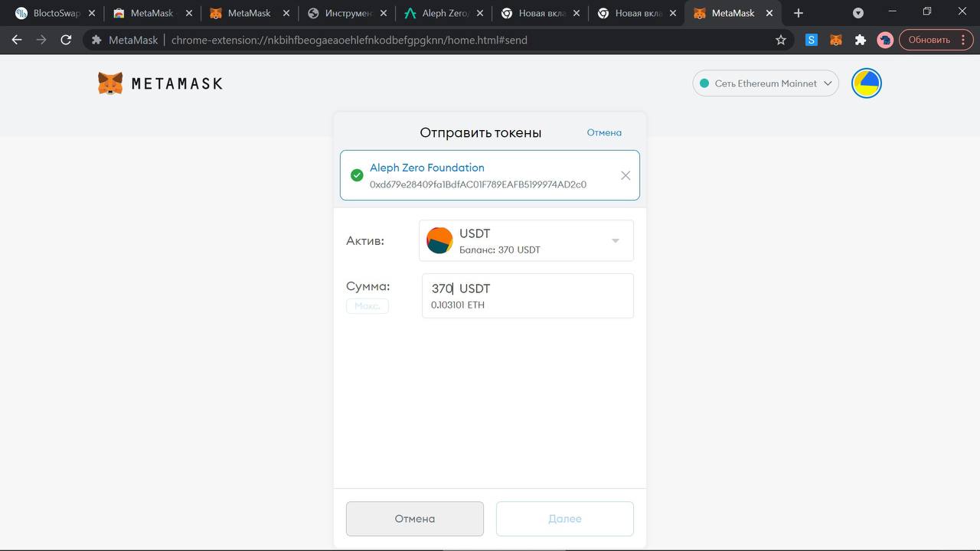Restore down the browser window
Screen dimensions: 980x551
click(927, 11)
